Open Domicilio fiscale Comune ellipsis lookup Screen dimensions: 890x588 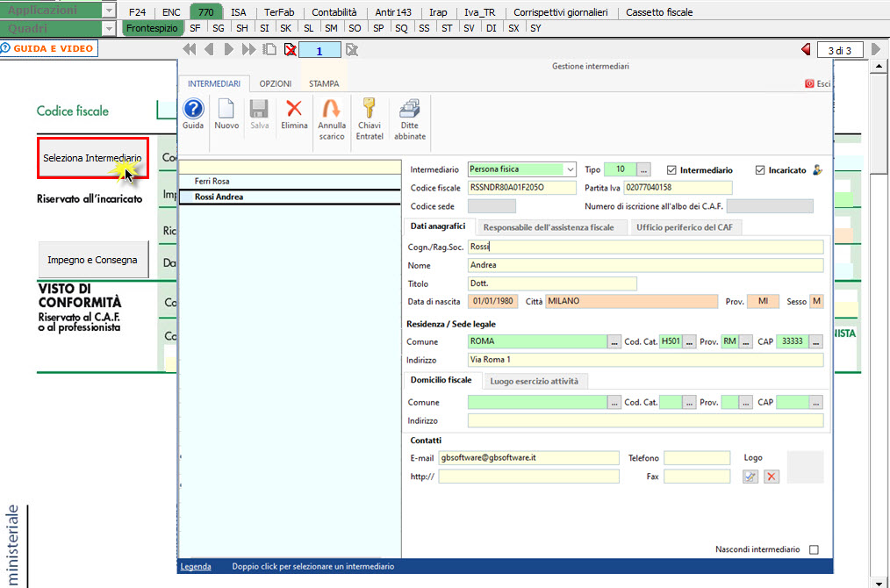tap(614, 403)
